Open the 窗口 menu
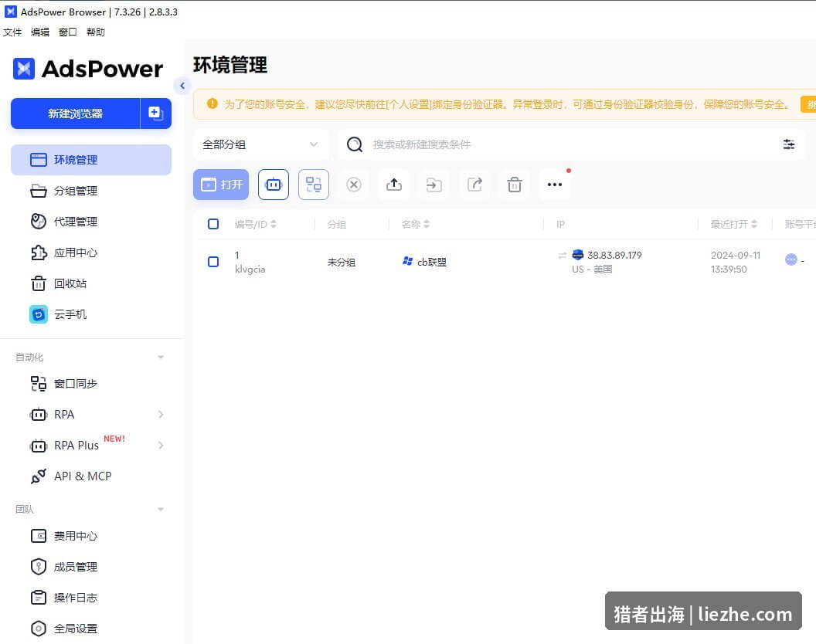Screen dimensions: 816x644 [68, 32]
